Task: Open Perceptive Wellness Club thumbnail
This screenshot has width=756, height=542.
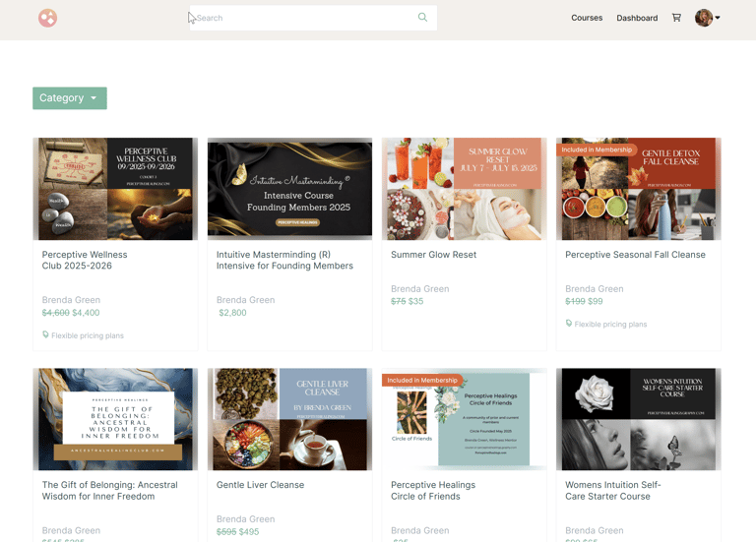Action: pos(115,189)
